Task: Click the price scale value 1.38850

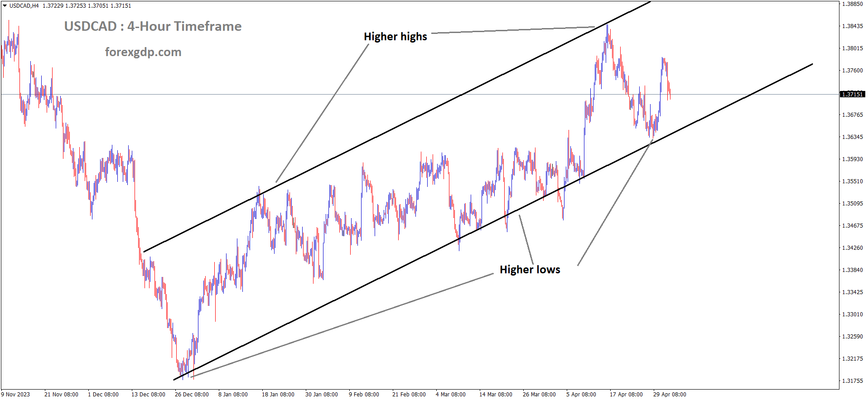Action: click(x=853, y=4)
